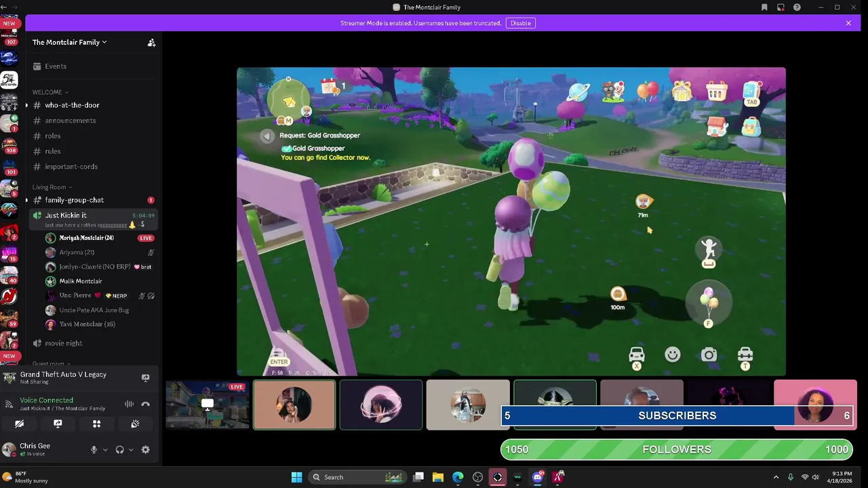
Task: Open the Windows Start menu
Action: click(x=296, y=477)
